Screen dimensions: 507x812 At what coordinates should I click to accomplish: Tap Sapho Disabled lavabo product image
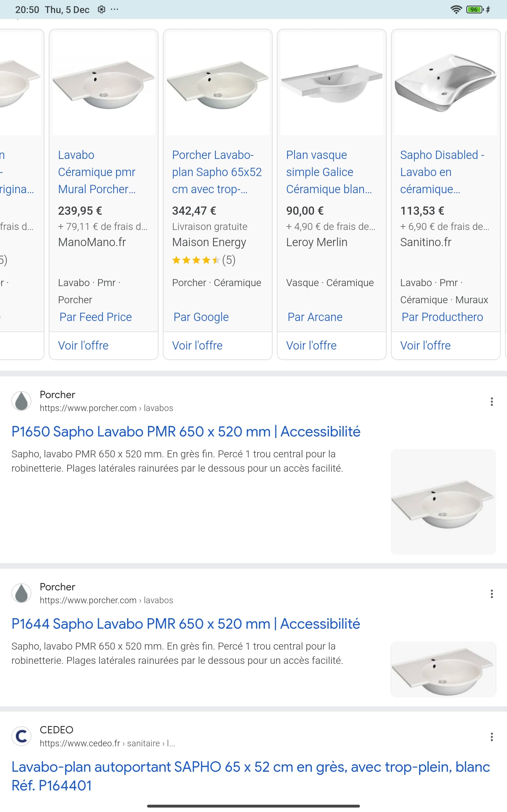tap(446, 83)
